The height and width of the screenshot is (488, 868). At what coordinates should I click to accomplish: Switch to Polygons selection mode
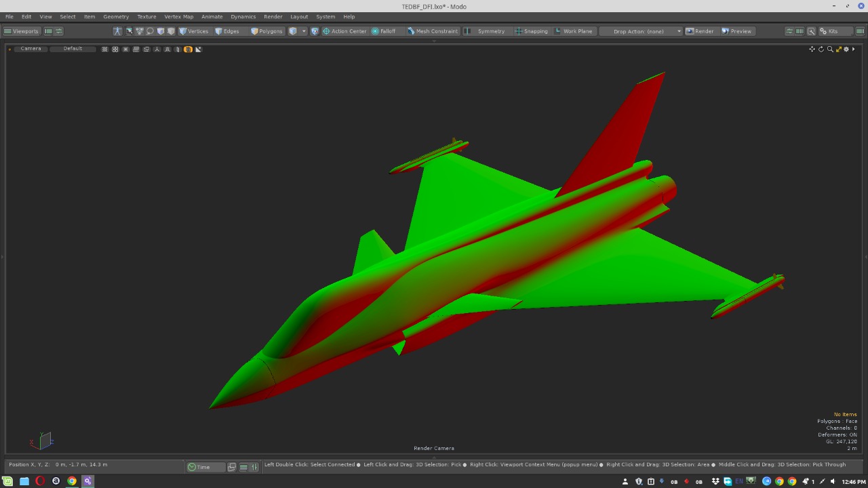pyautogui.click(x=267, y=31)
